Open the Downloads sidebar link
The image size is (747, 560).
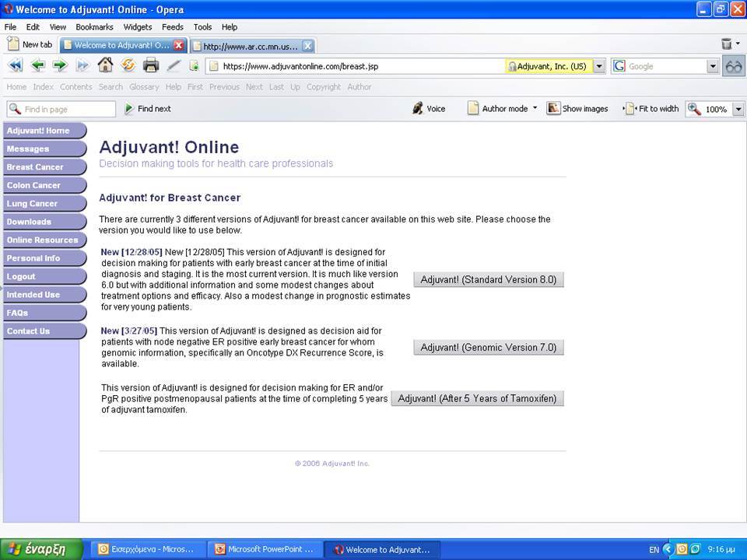(x=45, y=222)
